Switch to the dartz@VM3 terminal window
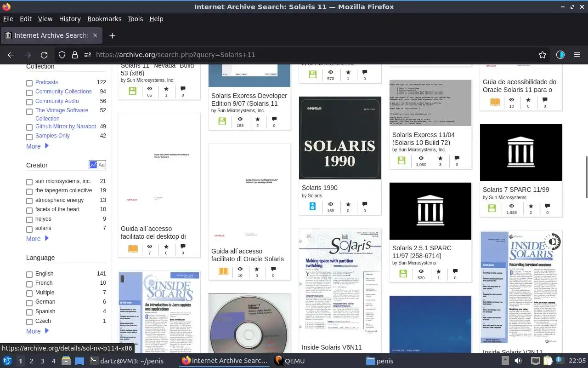 (x=126, y=361)
